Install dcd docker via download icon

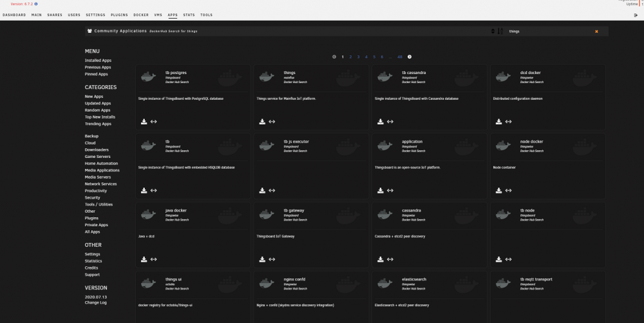point(498,122)
